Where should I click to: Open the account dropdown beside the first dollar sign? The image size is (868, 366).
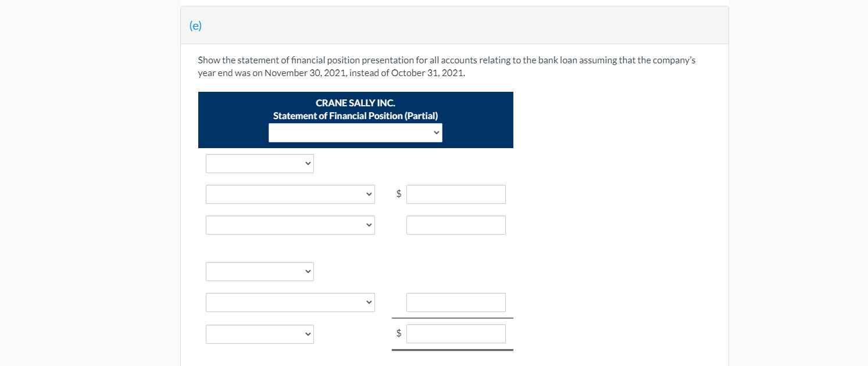[x=290, y=194]
